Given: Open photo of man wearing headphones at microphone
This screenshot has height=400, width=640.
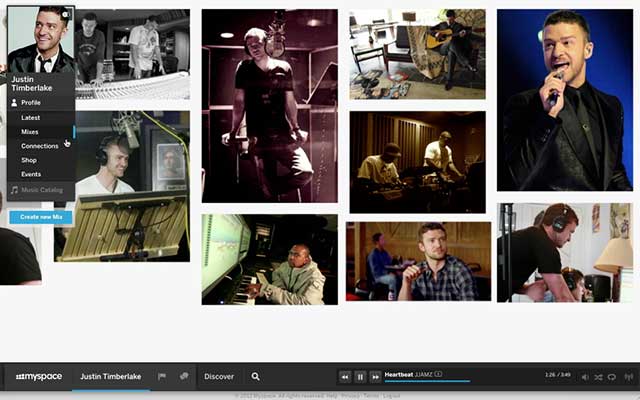Looking at the screenshot, I should coord(133,186).
